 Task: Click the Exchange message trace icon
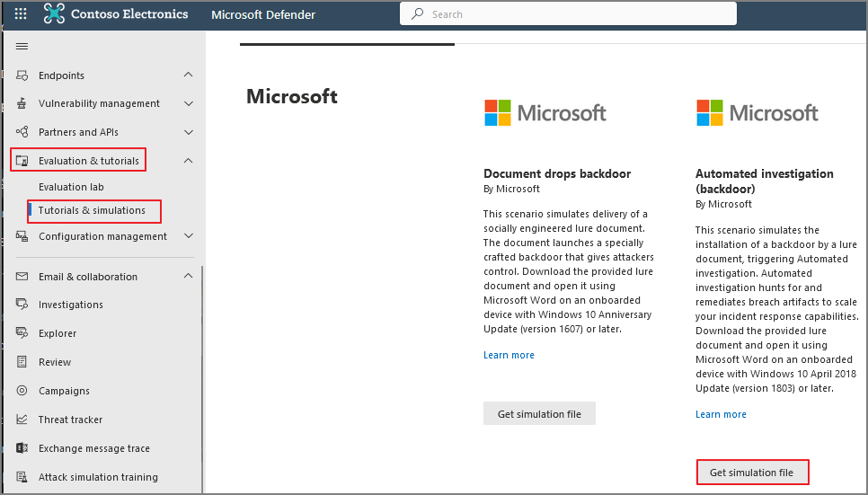[x=22, y=448]
